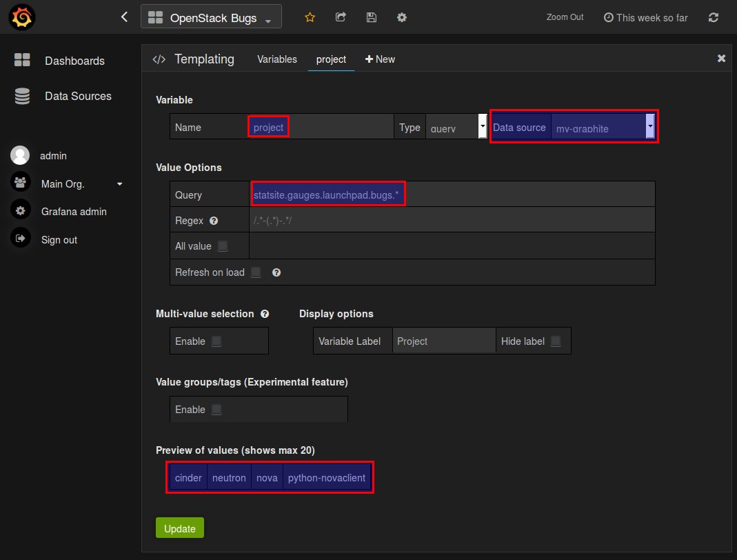Close the Templating editor panel

click(722, 59)
